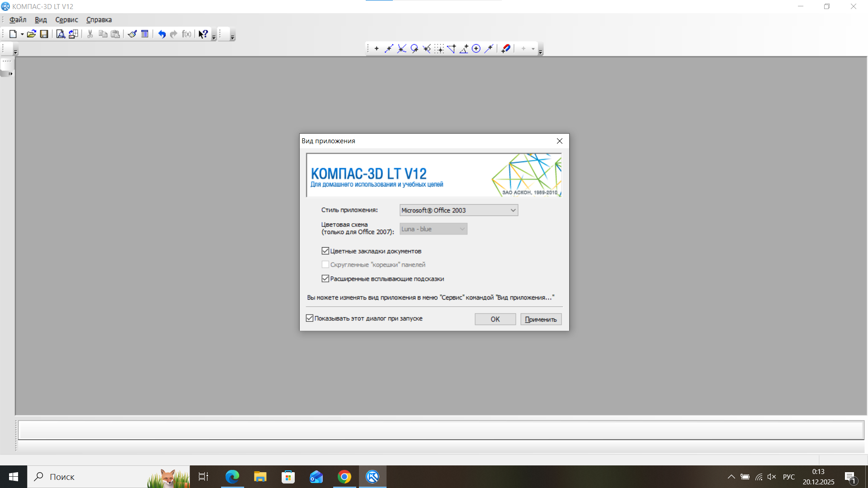Image resolution: width=868 pixels, height=488 pixels.
Task: Open the Luna - blue color scheme dropdown
Action: pyautogui.click(x=433, y=229)
